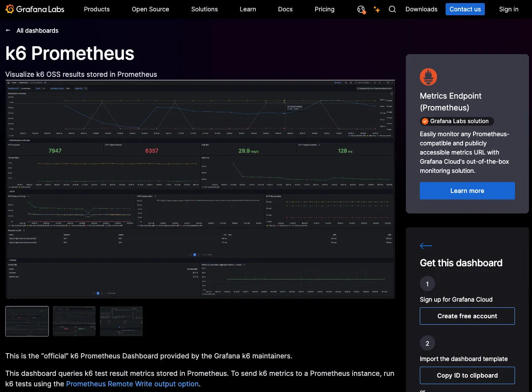Click the Learn more button
Image resolution: width=532 pixels, height=392 pixels.
467,191
